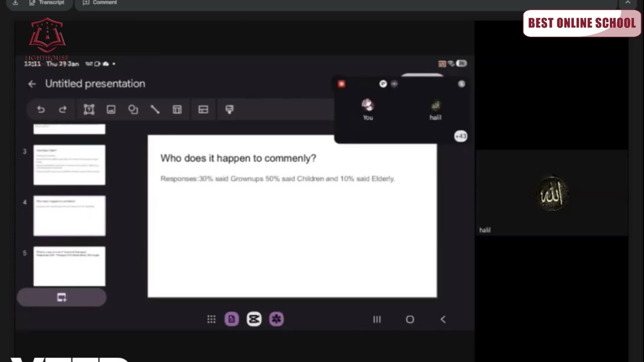Open the shapes tool in toolbar
Viewport: 644px width, 362px height.
point(133,110)
